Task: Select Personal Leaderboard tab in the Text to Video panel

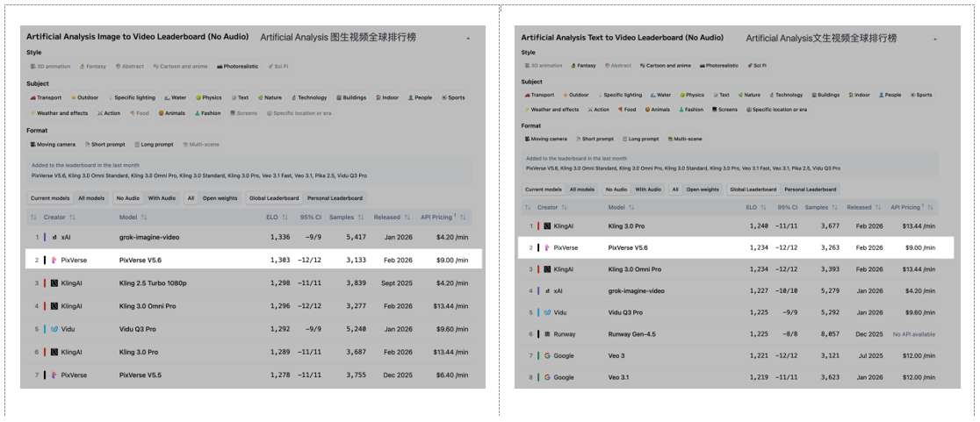Action: point(811,190)
